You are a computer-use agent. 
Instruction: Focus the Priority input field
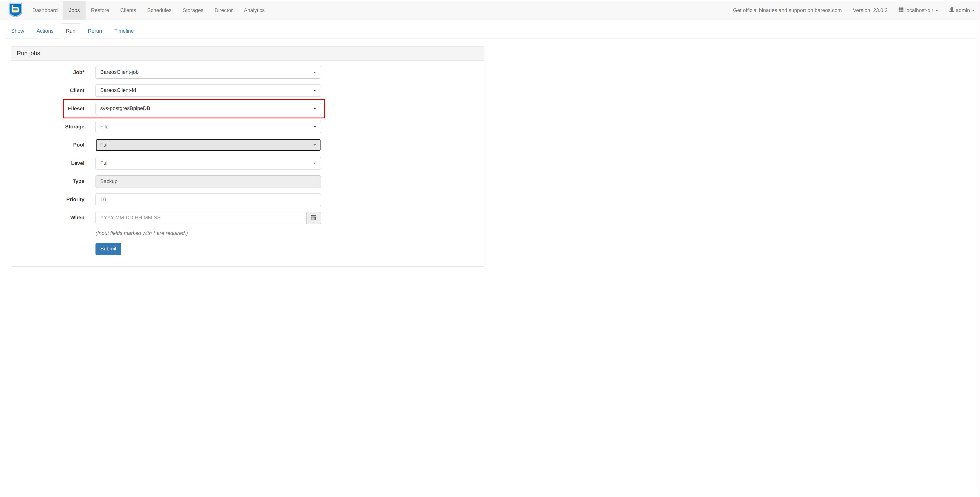[208, 200]
